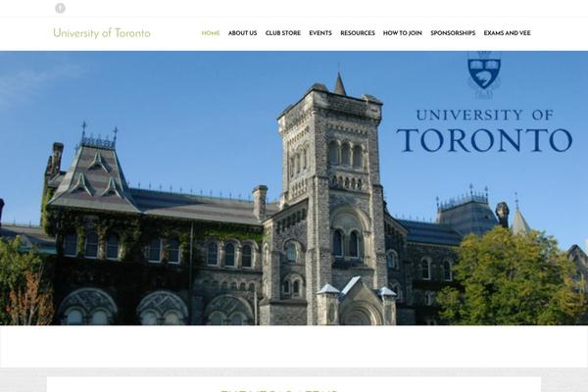588x392 pixels.
Task: Click the 'UNIVERSITY OF TORONTO' banner wordmark
Action: tap(484, 130)
